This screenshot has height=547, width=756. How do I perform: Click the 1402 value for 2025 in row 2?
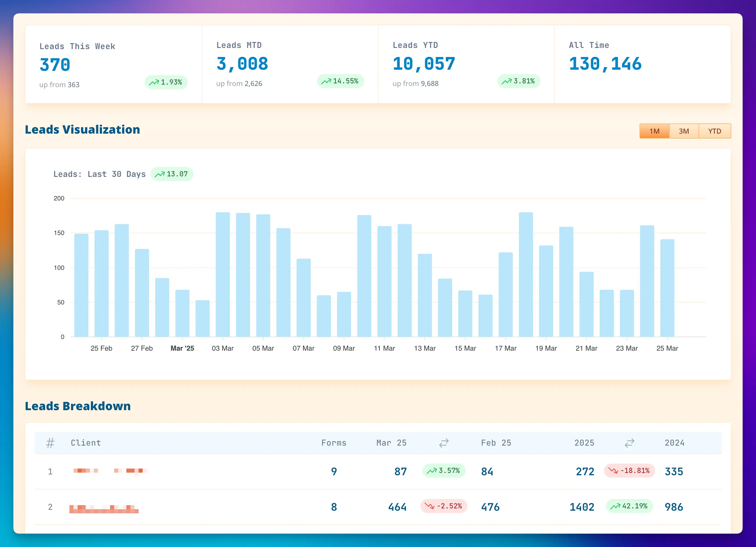click(x=582, y=507)
